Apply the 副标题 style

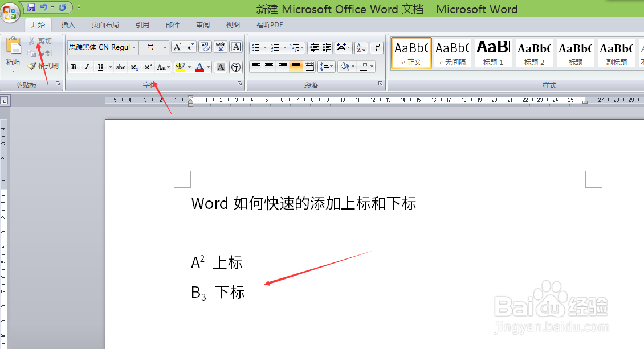click(x=617, y=54)
